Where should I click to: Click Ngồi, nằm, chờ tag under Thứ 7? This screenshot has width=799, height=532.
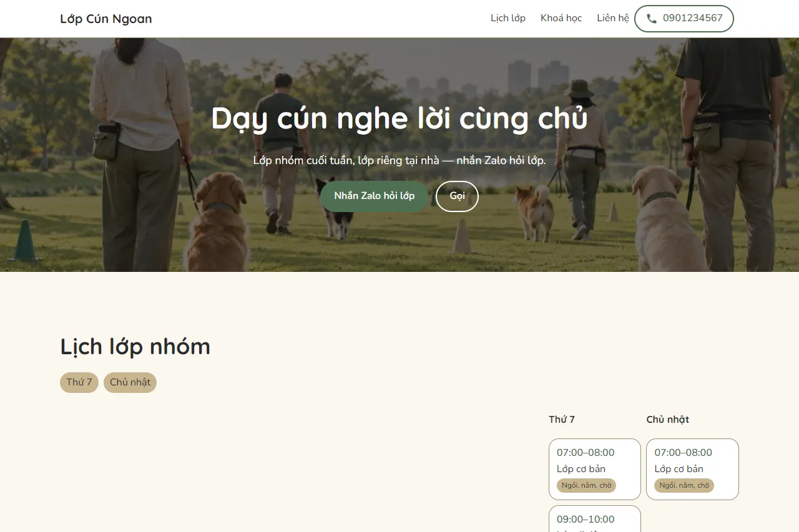point(586,485)
